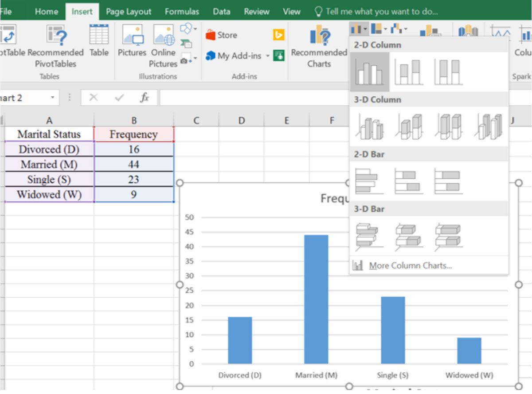Click the formula bar Enter checkmark
This screenshot has height=394, width=532.
tap(119, 98)
